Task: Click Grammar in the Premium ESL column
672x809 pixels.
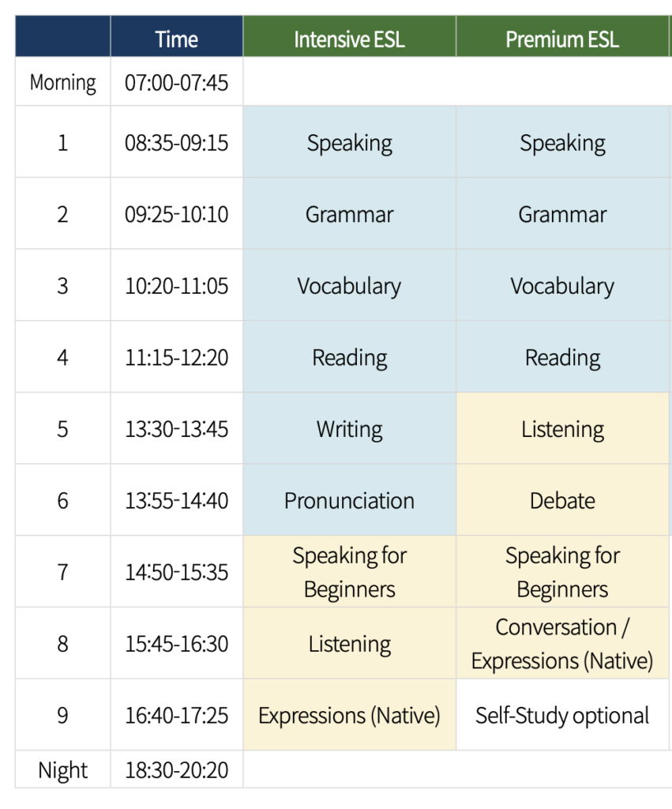Action: [x=562, y=214]
